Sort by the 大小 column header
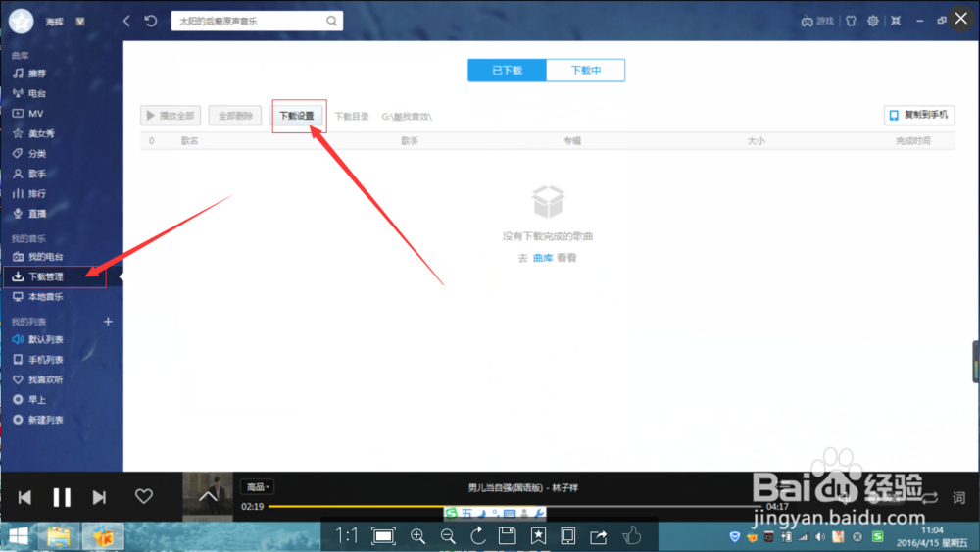 pyautogui.click(x=756, y=140)
